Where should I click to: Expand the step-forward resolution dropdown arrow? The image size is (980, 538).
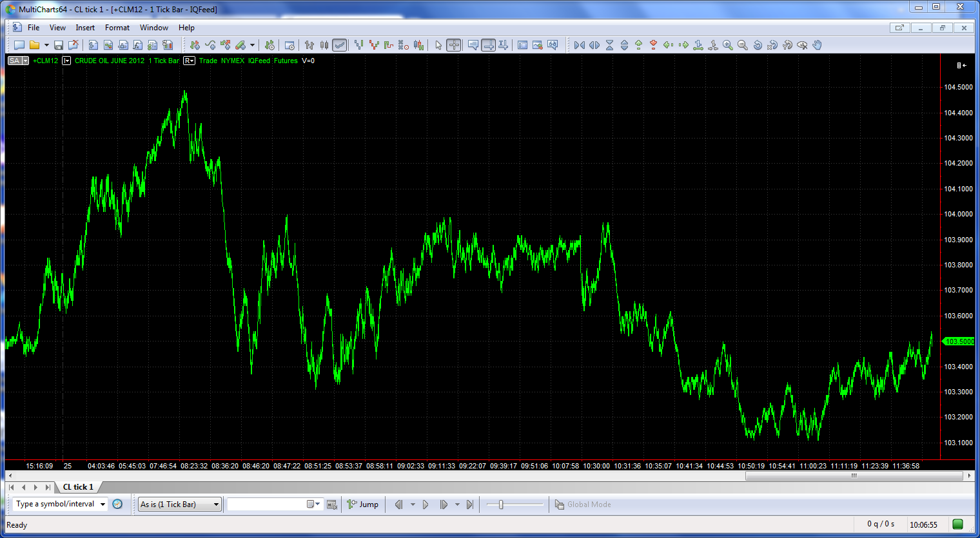(x=457, y=504)
